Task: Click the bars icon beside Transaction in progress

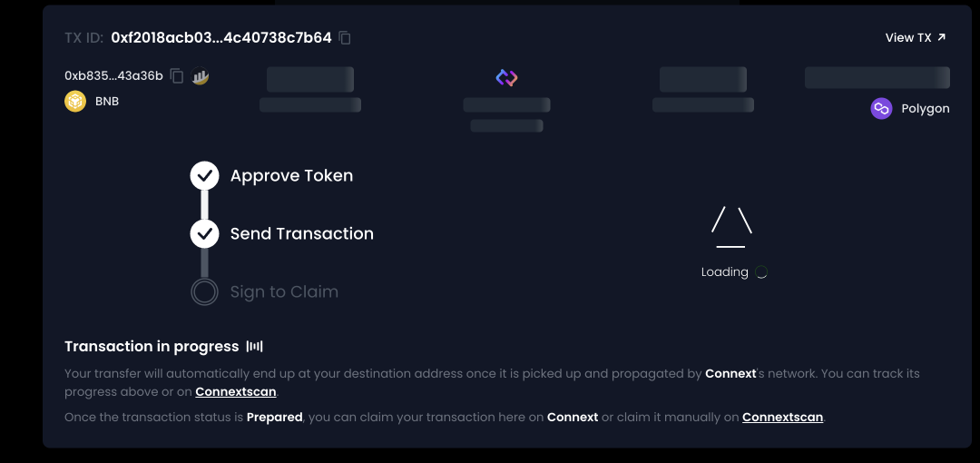Action: (x=255, y=347)
